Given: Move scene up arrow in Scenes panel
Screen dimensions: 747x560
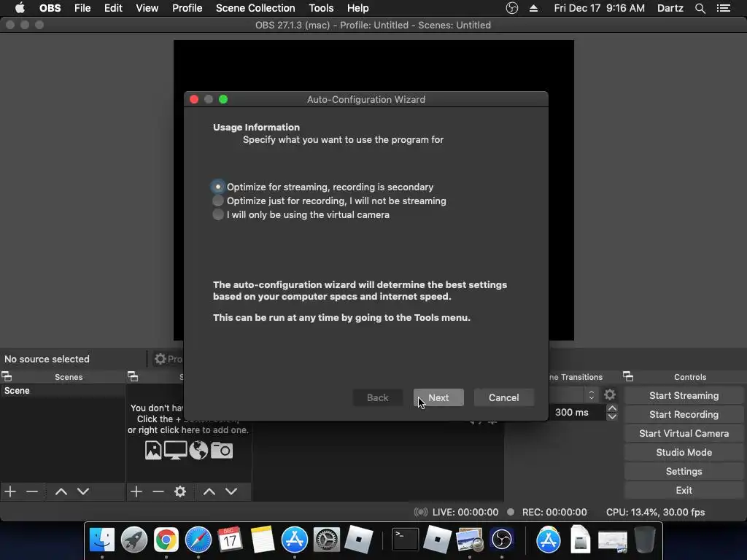Looking at the screenshot, I should point(61,491).
